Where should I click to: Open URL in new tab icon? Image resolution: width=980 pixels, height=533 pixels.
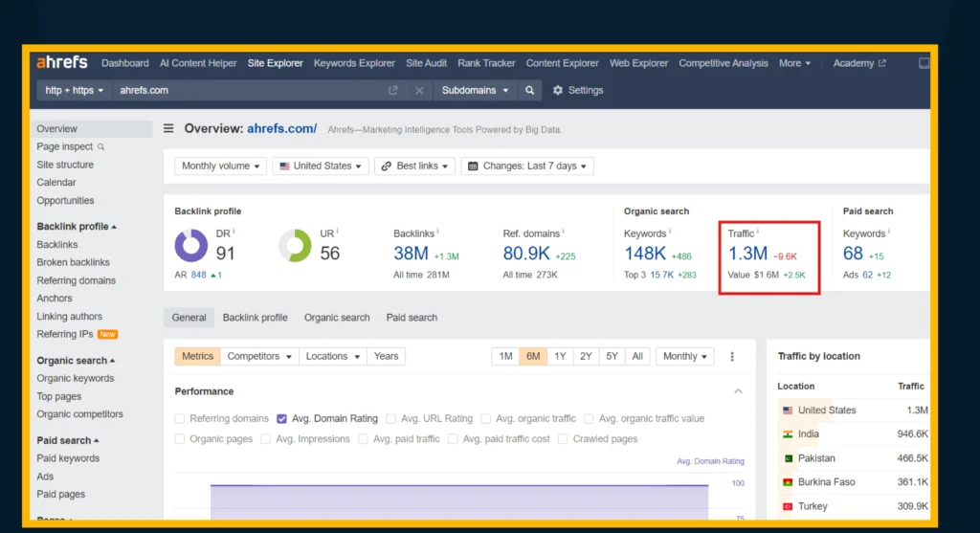click(392, 90)
